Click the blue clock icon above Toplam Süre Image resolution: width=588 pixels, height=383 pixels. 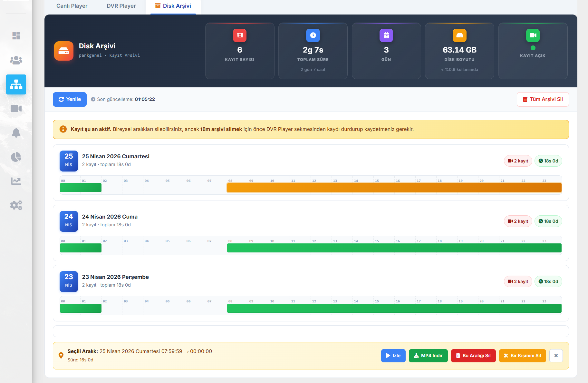click(x=313, y=35)
